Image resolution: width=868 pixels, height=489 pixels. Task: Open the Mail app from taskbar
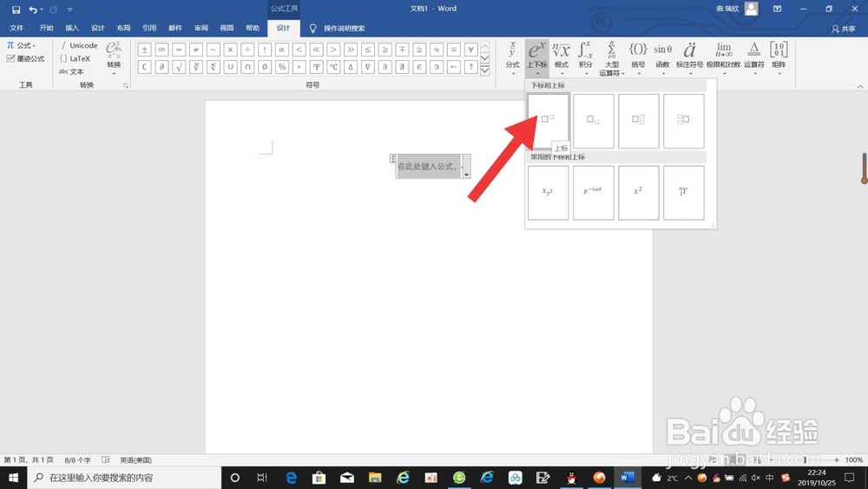(x=347, y=478)
